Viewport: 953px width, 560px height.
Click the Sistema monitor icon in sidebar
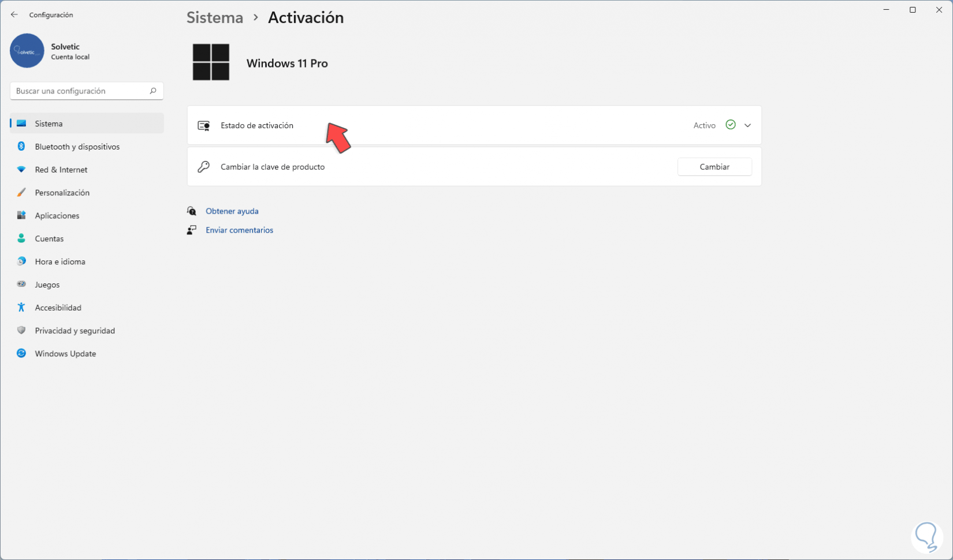21,124
